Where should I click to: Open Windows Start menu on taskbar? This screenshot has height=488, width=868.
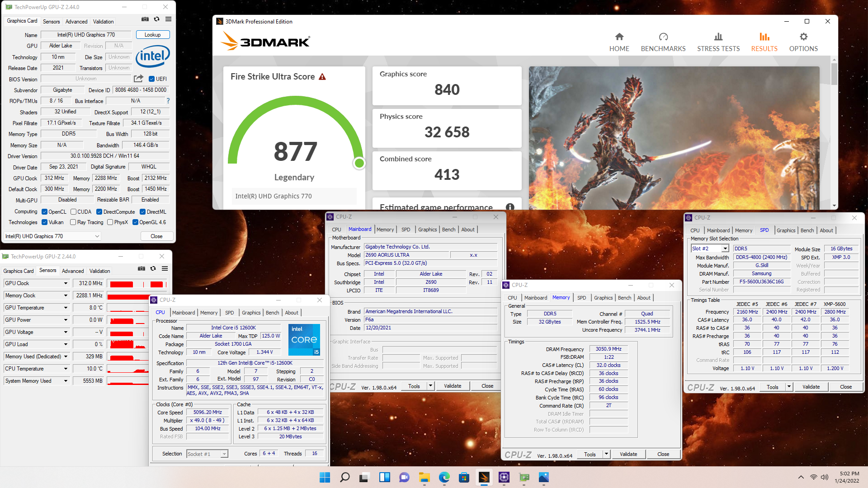tap(325, 477)
